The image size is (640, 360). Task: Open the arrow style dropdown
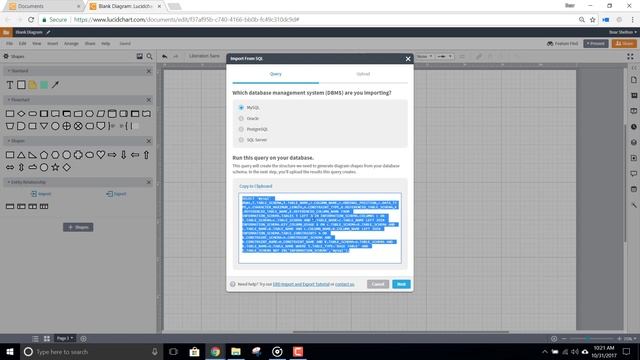tap(444, 56)
